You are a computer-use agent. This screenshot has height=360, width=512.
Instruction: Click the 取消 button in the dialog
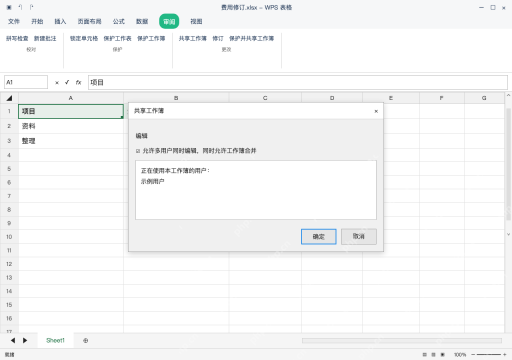point(359,236)
